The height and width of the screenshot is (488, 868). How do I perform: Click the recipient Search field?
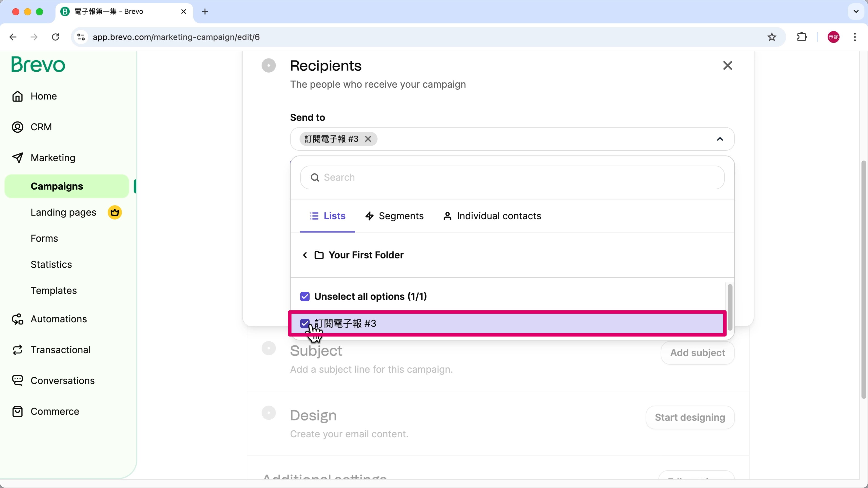(512, 178)
